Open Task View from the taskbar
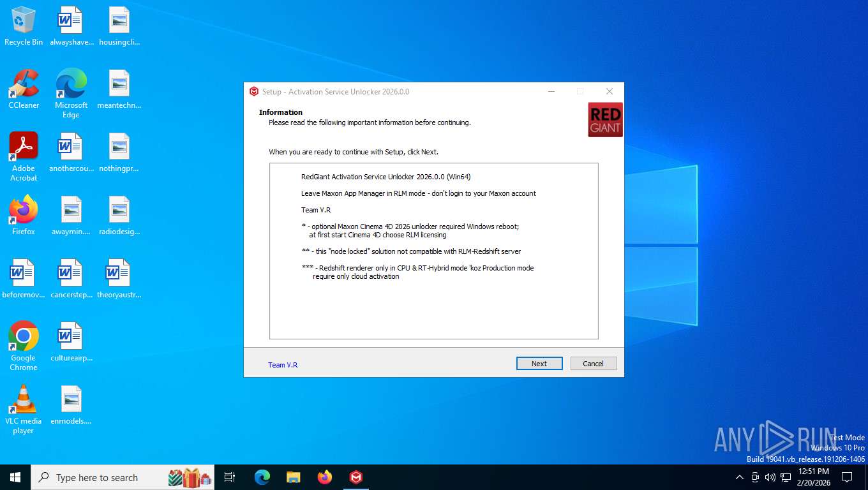The height and width of the screenshot is (490, 868). click(230, 477)
